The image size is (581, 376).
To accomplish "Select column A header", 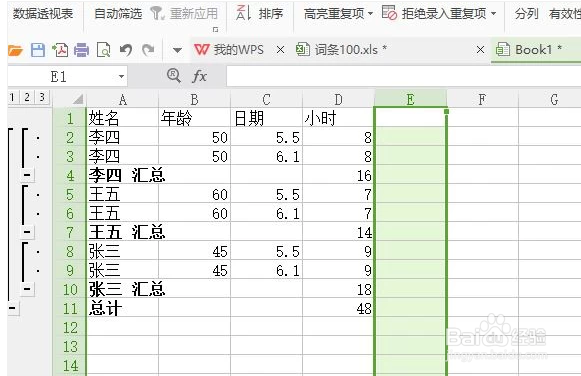I will [x=122, y=99].
